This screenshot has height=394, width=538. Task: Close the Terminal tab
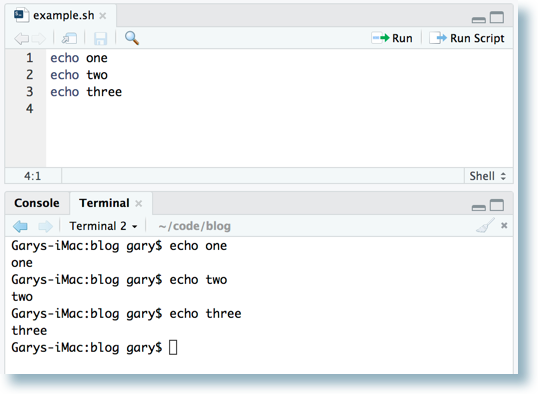point(139,204)
